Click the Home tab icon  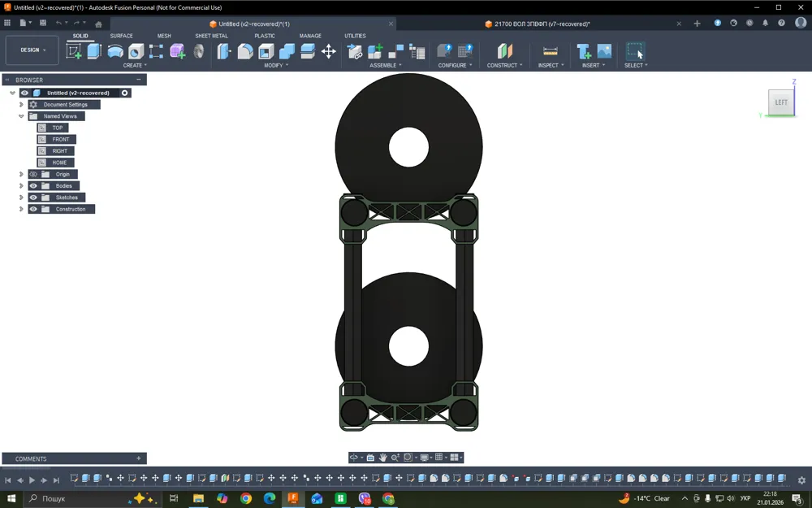[x=98, y=24]
